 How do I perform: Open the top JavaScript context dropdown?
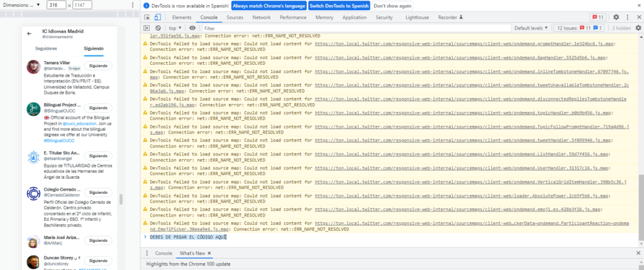(x=175, y=28)
